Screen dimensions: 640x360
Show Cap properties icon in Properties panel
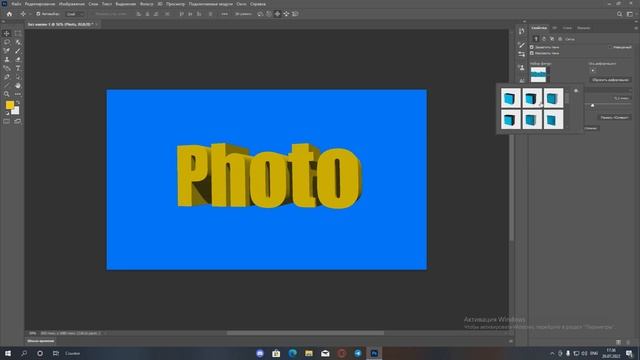[x=552, y=39]
